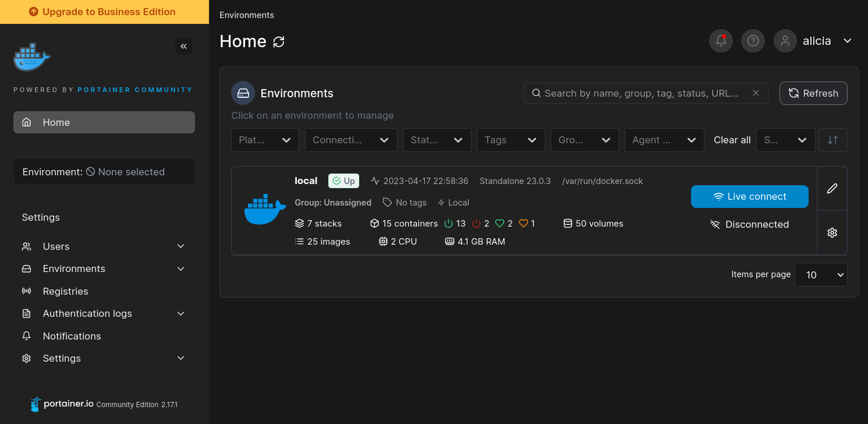Go to Home in the sidebar
The width and height of the screenshot is (868, 424).
pyautogui.click(x=104, y=122)
